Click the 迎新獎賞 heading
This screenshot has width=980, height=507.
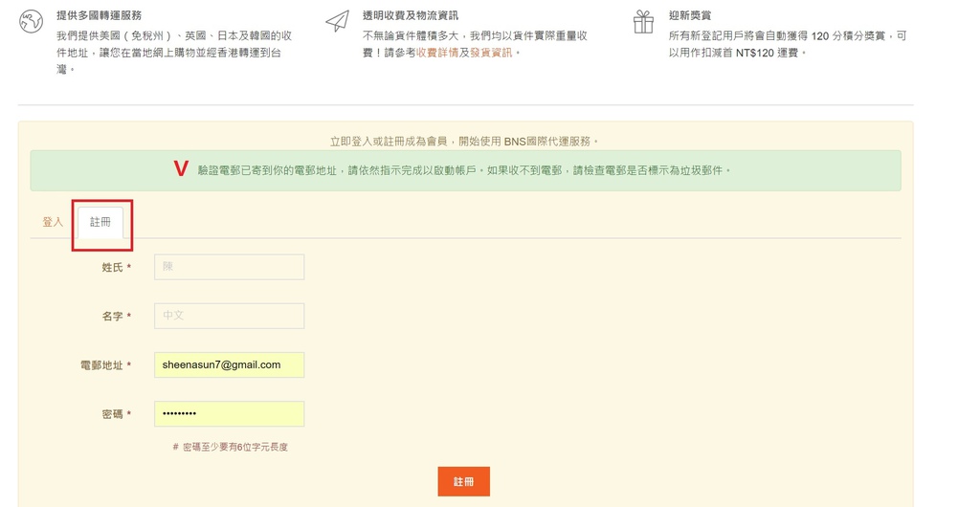[x=689, y=16]
